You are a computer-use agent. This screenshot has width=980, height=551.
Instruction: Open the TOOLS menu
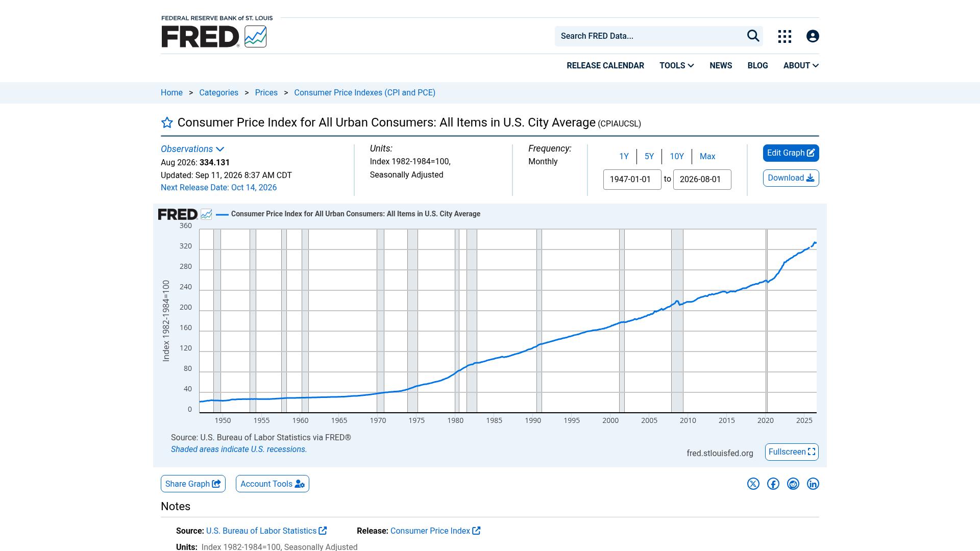pos(677,65)
